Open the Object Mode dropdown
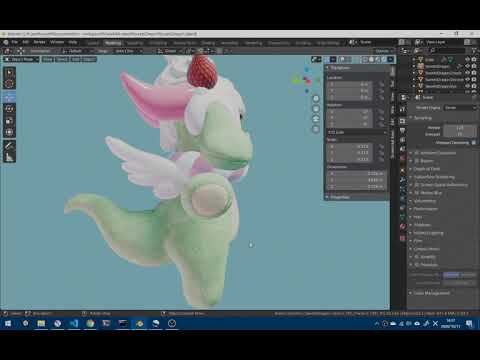Image resolution: width=480 pixels, height=360 pixels. point(21,59)
